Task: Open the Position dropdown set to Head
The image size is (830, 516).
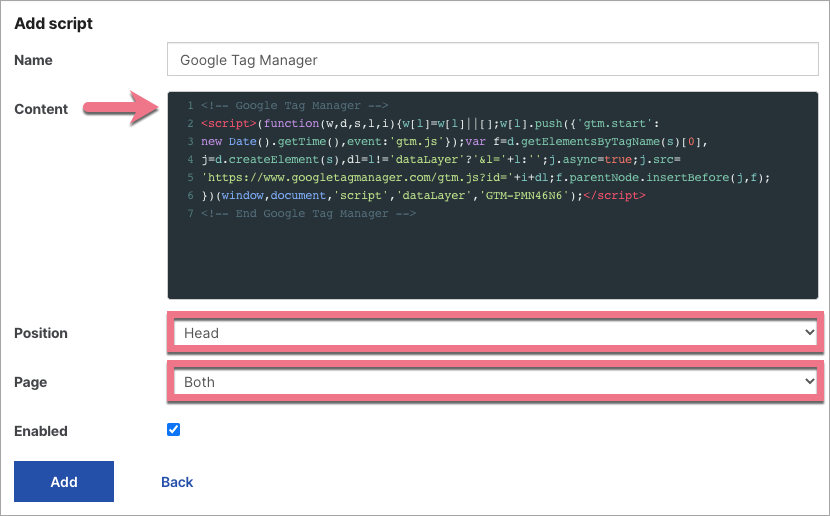Action: pos(495,333)
